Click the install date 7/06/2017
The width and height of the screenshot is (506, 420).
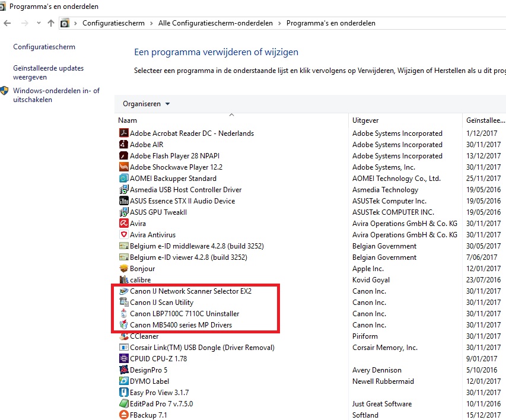coord(482,257)
